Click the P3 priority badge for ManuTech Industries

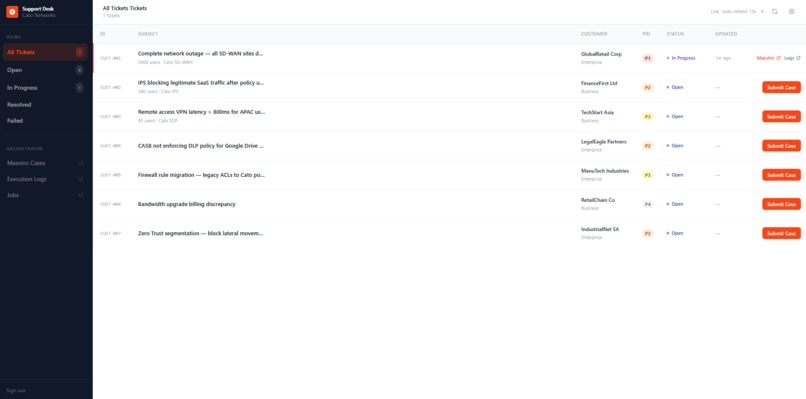(648, 175)
